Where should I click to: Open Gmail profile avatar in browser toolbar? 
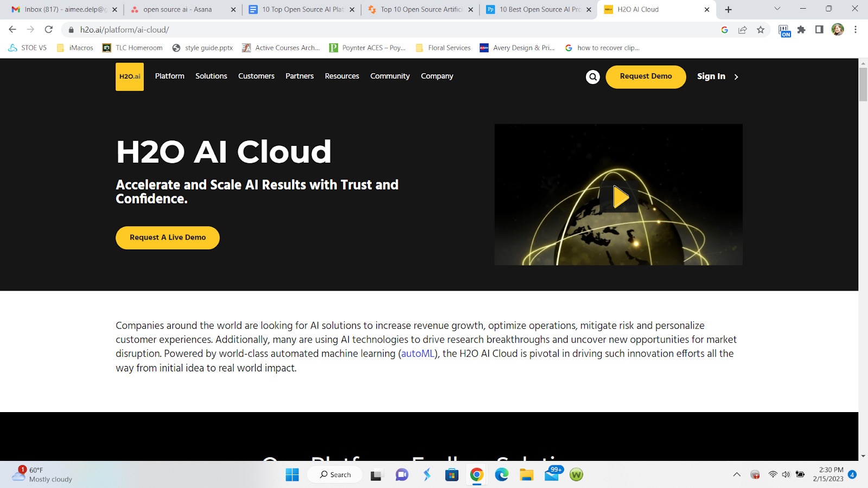(838, 30)
